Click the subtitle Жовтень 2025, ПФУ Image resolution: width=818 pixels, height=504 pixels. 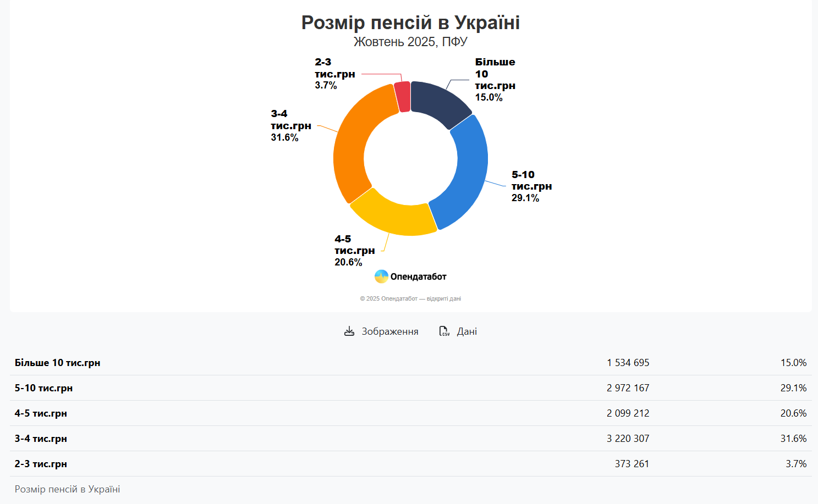click(x=410, y=42)
